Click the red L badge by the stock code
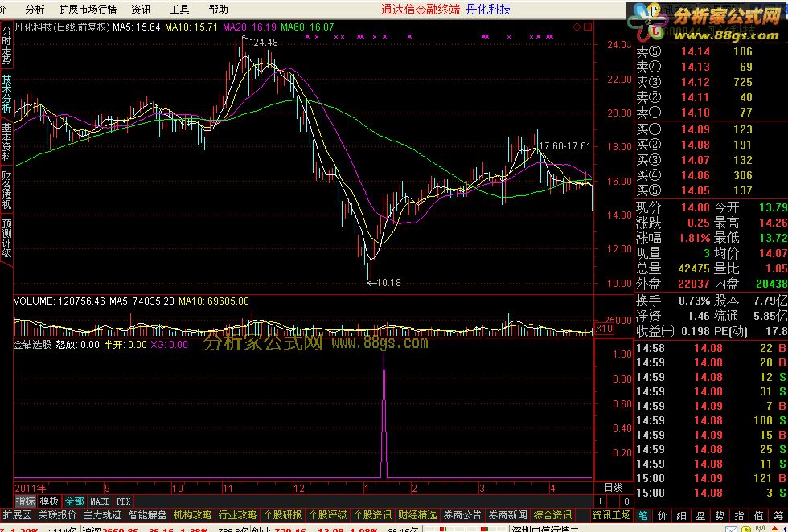 (655, 31)
